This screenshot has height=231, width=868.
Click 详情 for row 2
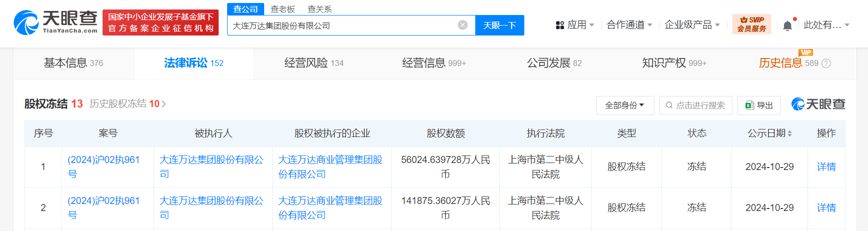click(826, 208)
